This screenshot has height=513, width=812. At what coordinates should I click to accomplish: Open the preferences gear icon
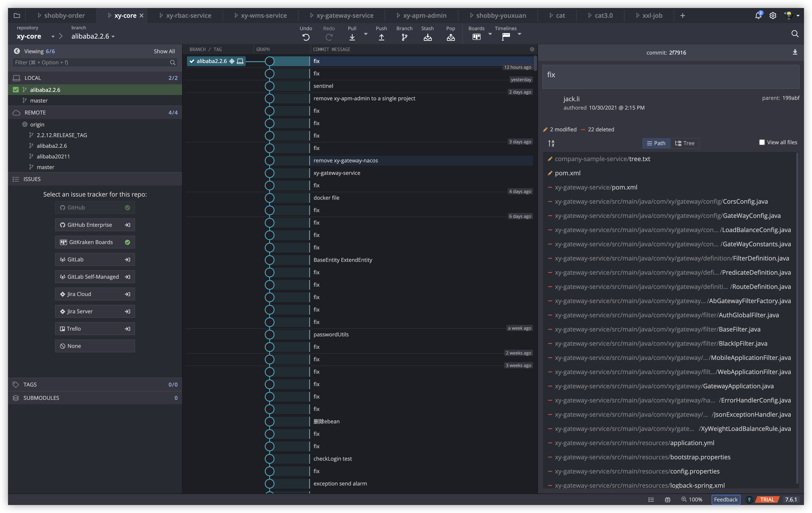pyautogui.click(x=772, y=16)
